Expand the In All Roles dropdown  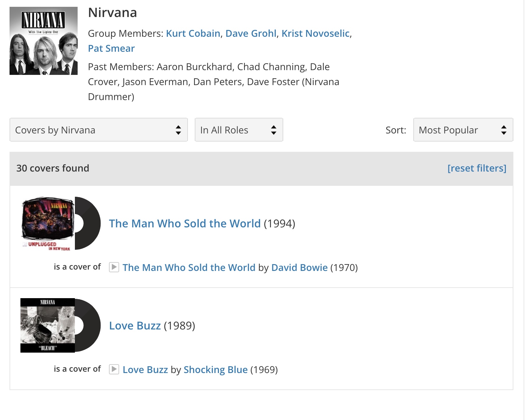(x=239, y=130)
